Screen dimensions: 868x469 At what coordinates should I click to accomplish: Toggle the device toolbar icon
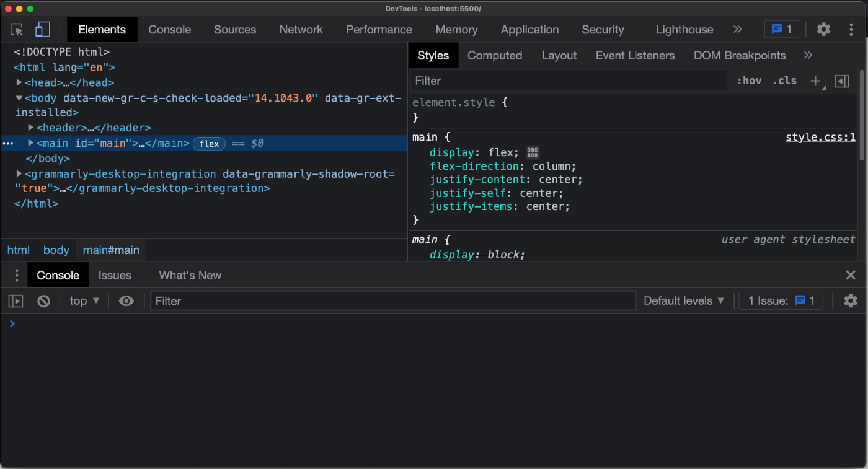[42, 30]
